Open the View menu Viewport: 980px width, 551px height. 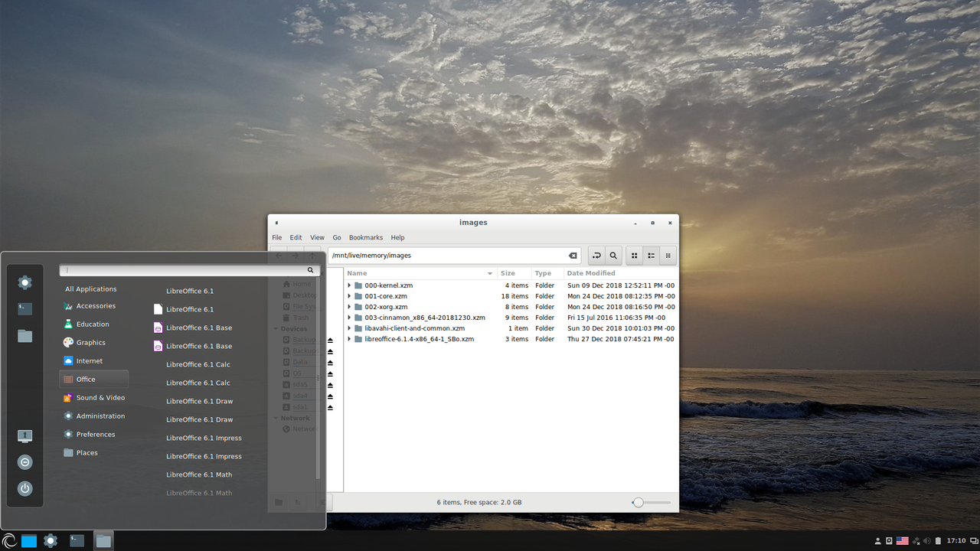click(317, 237)
